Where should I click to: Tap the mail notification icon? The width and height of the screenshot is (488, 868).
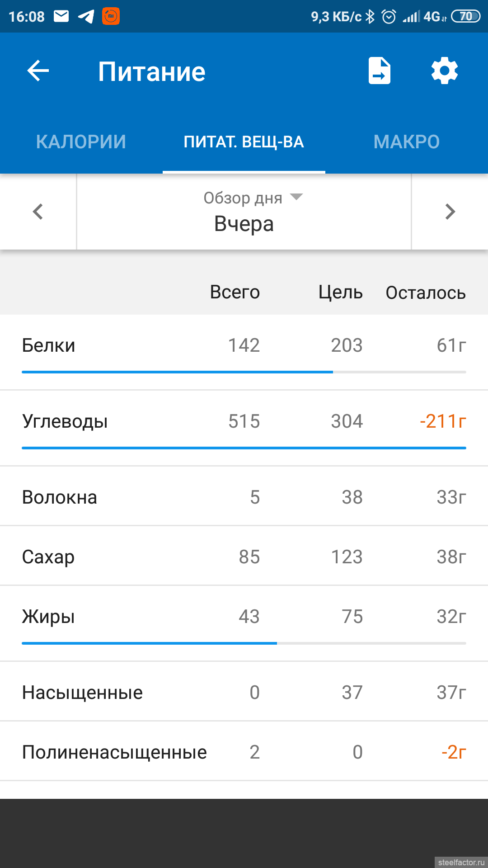pos(61,17)
